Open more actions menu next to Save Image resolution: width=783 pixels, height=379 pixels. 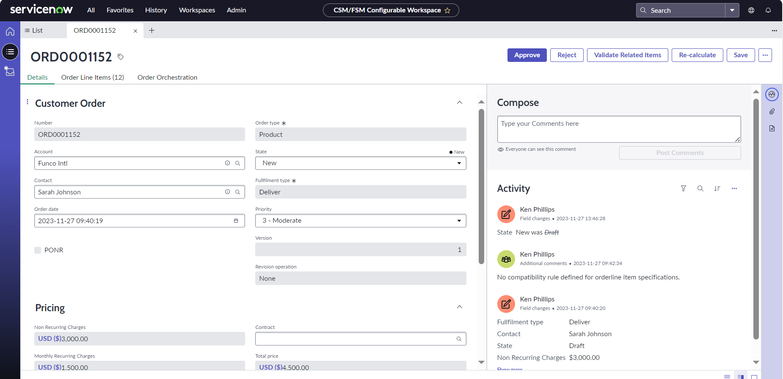pos(765,55)
